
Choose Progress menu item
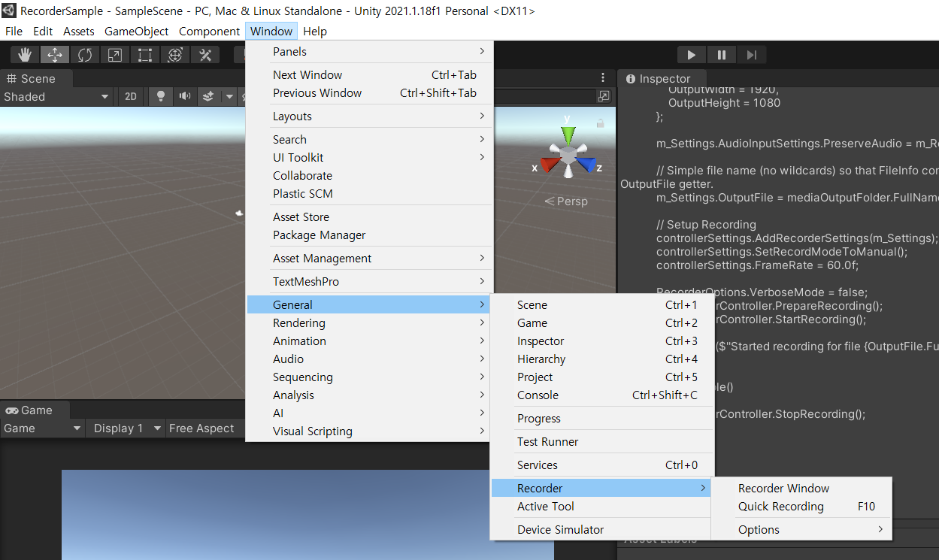(601, 418)
